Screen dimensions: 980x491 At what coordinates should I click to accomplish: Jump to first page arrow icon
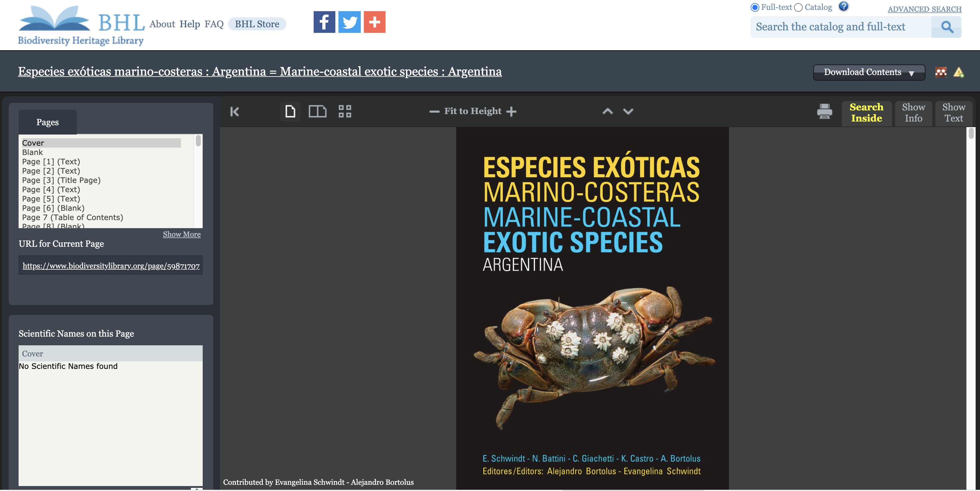(235, 112)
